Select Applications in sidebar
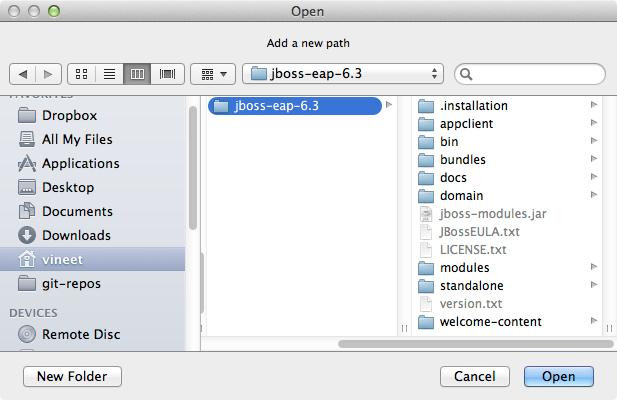 pos(80,163)
